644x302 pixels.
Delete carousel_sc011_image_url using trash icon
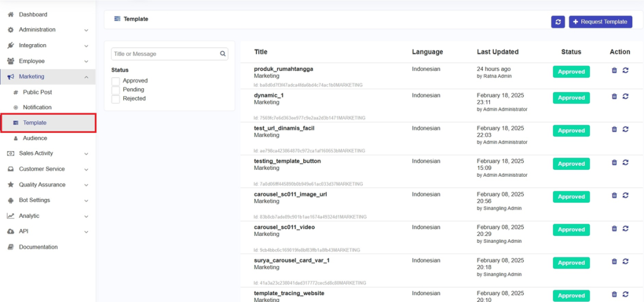point(614,195)
